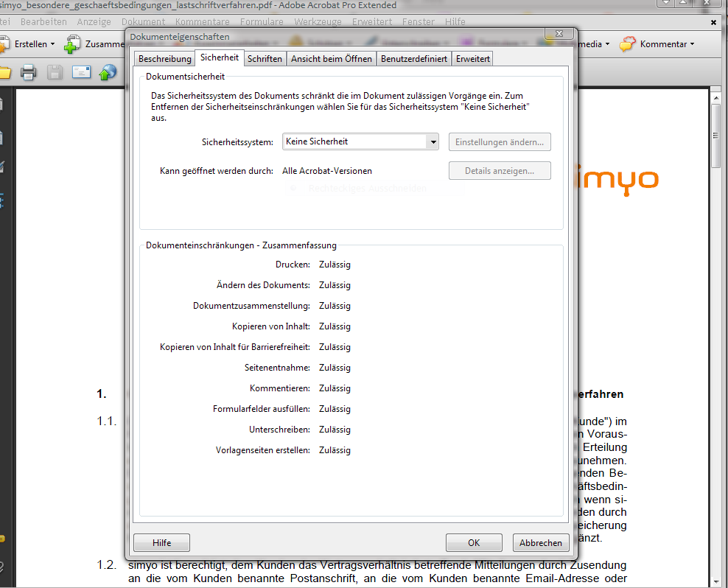Open the Hilfe menu in the menu bar
Viewport: 728px width, 588px height.
455,22
